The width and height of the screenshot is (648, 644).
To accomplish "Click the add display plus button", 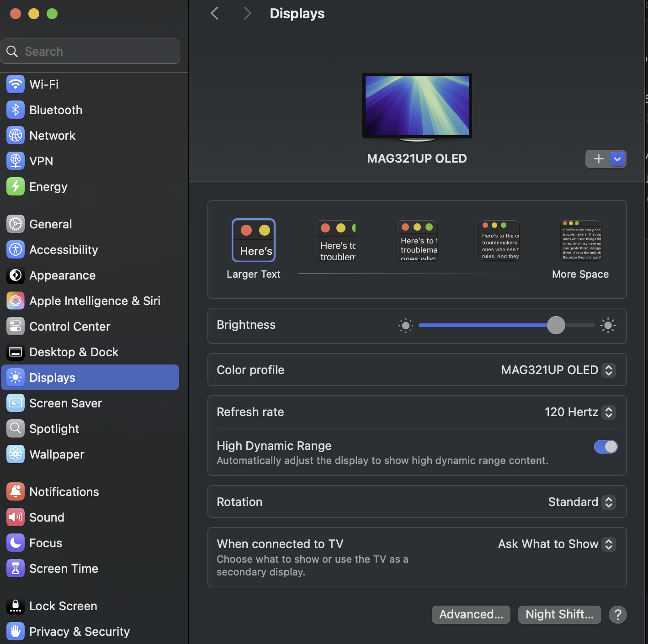I will (599, 159).
